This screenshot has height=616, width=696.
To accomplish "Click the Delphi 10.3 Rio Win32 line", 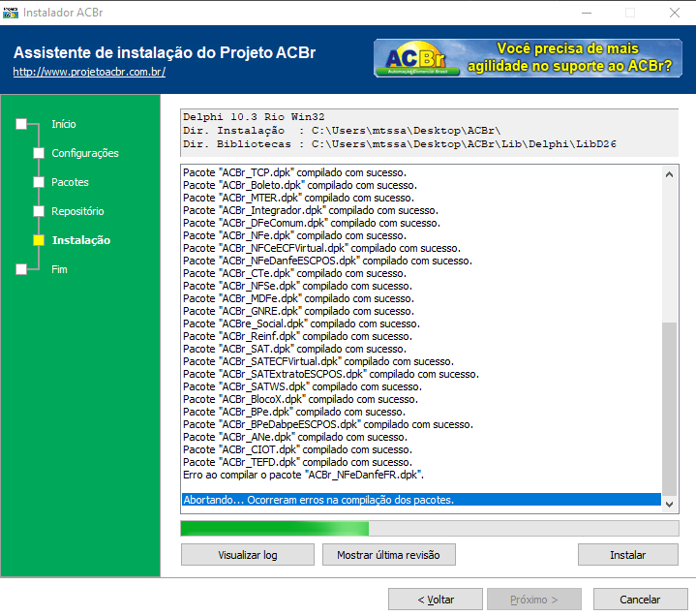I will (x=254, y=117).
